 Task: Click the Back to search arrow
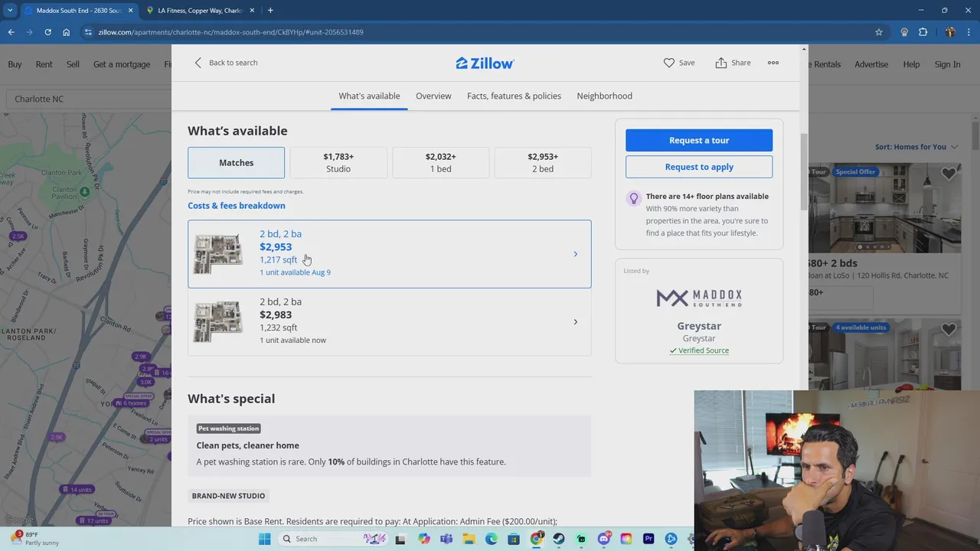pyautogui.click(x=198, y=63)
